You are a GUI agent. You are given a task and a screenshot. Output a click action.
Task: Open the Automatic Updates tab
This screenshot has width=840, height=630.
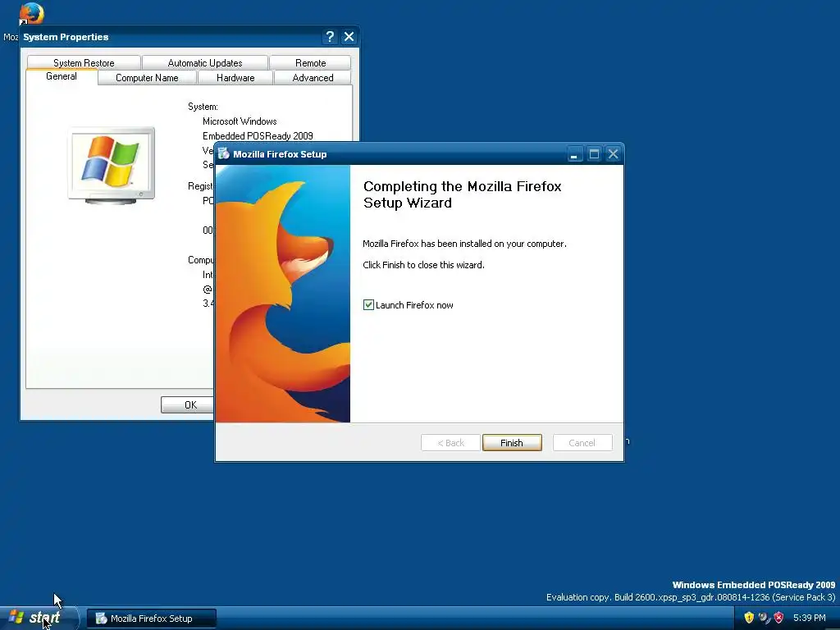[x=204, y=62]
